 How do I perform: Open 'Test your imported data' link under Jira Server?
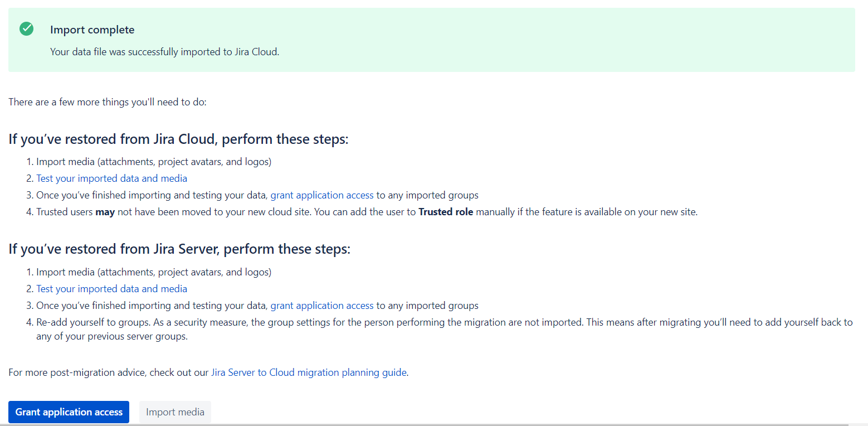(111, 289)
